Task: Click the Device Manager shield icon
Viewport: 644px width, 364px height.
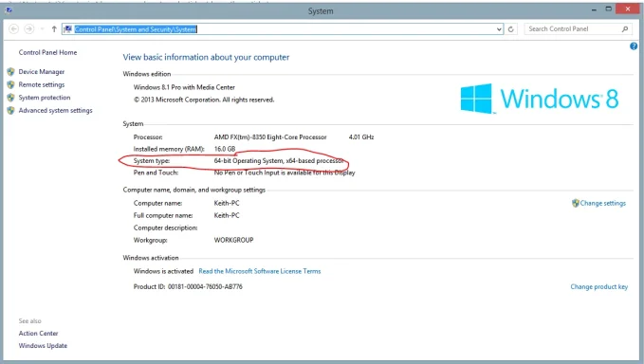Action: [x=11, y=72]
